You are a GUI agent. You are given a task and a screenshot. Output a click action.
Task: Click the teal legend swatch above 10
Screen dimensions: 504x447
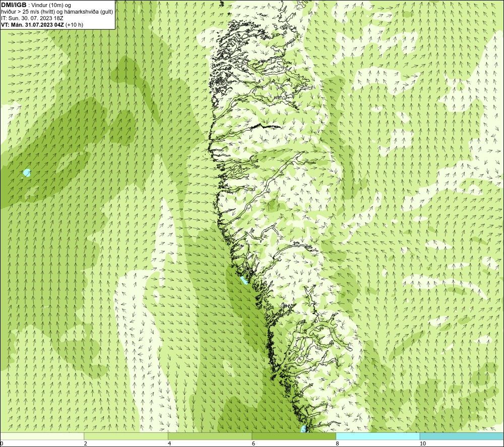pos(462,436)
